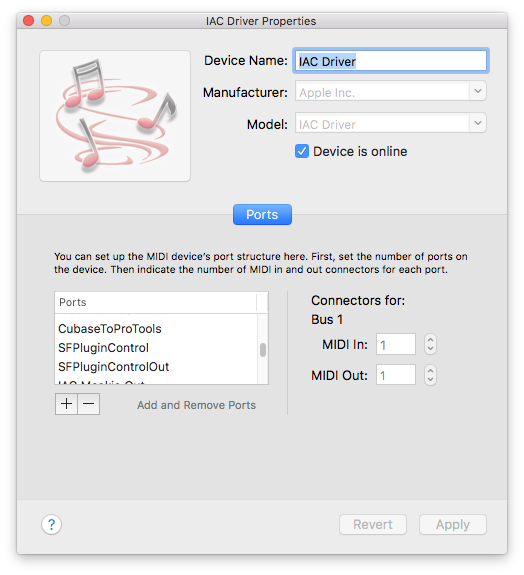Select SFPluginControlOut port row
524x575 pixels.
(x=157, y=367)
